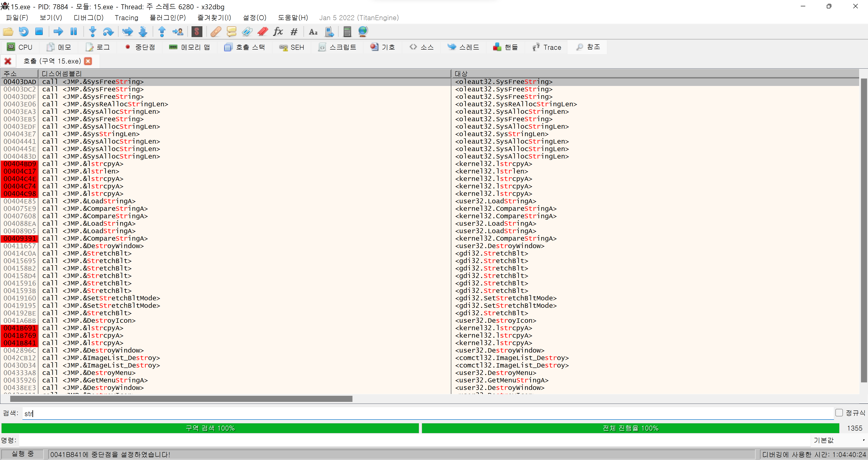The height and width of the screenshot is (460, 868).
Task: Switch to the 핸들 tab
Action: [x=506, y=47]
